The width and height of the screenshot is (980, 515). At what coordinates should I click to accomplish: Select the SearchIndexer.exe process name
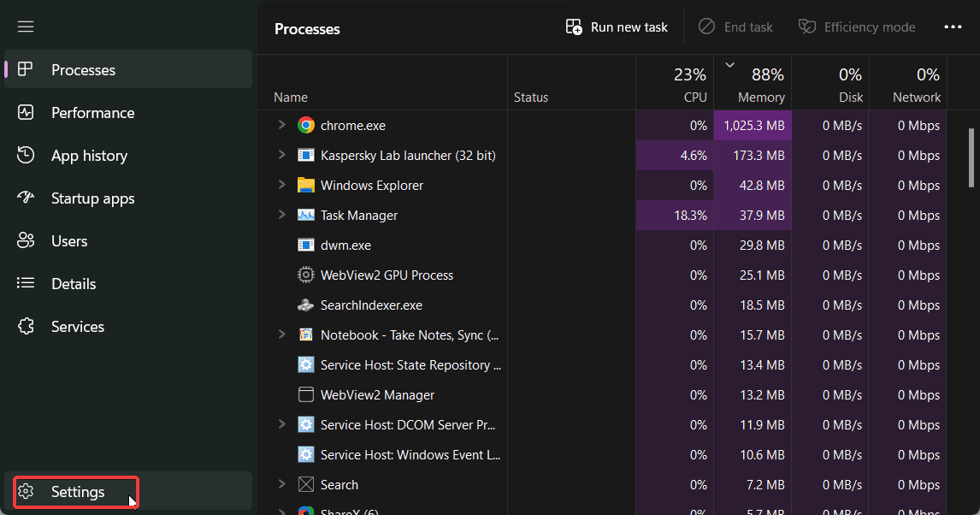tap(371, 305)
